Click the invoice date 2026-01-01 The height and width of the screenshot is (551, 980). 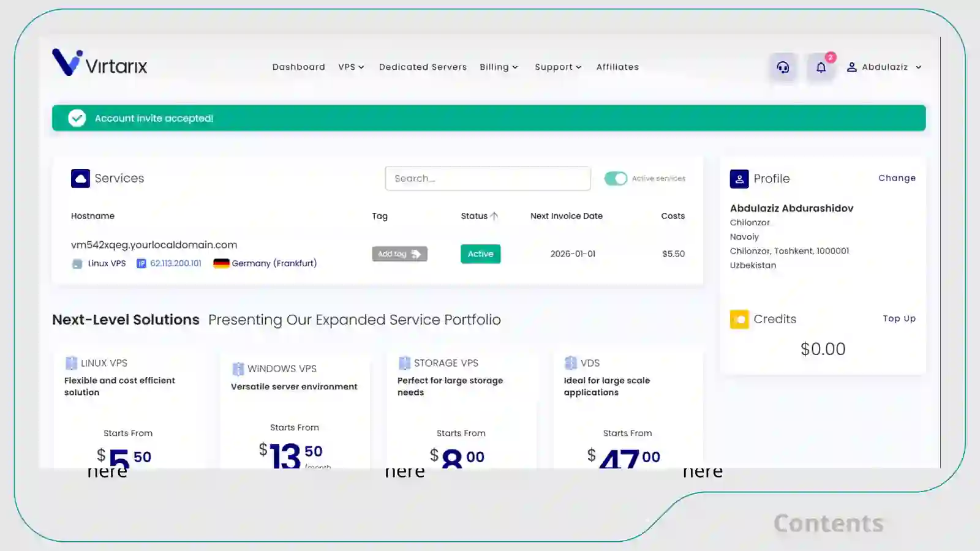[x=573, y=254]
